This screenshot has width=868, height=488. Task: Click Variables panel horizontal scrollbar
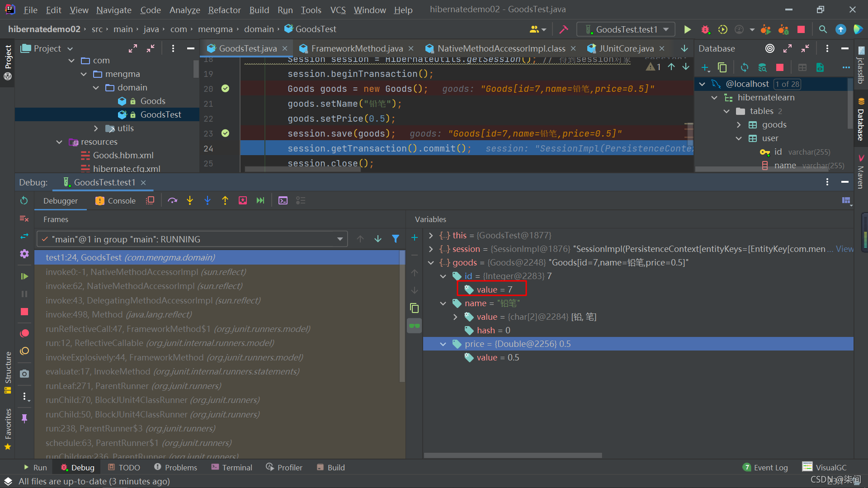pyautogui.click(x=513, y=455)
